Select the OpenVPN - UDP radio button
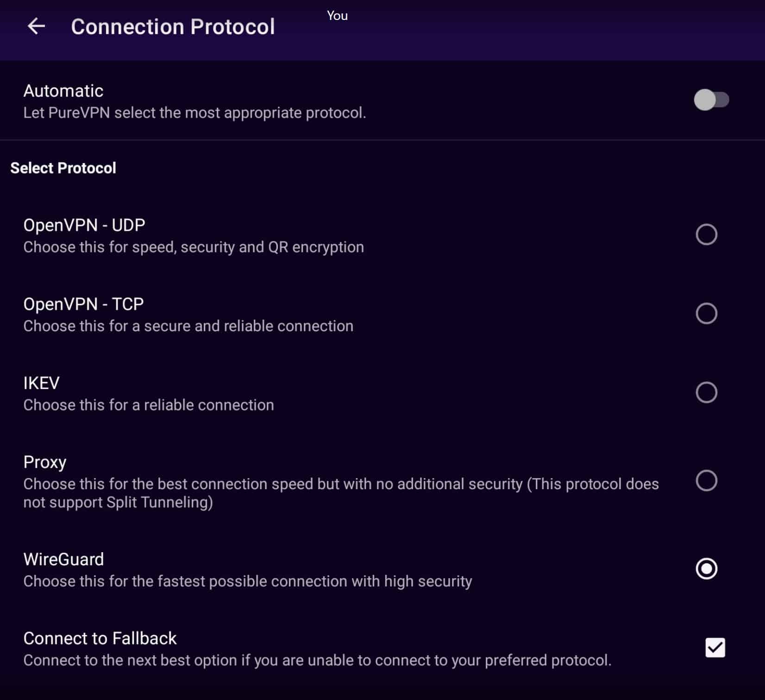The height and width of the screenshot is (700, 765). (706, 234)
